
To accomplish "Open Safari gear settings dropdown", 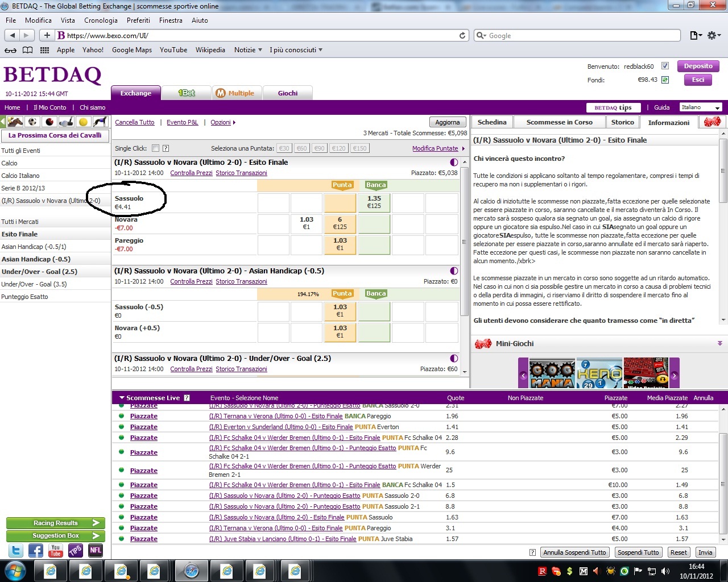I will click(714, 35).
